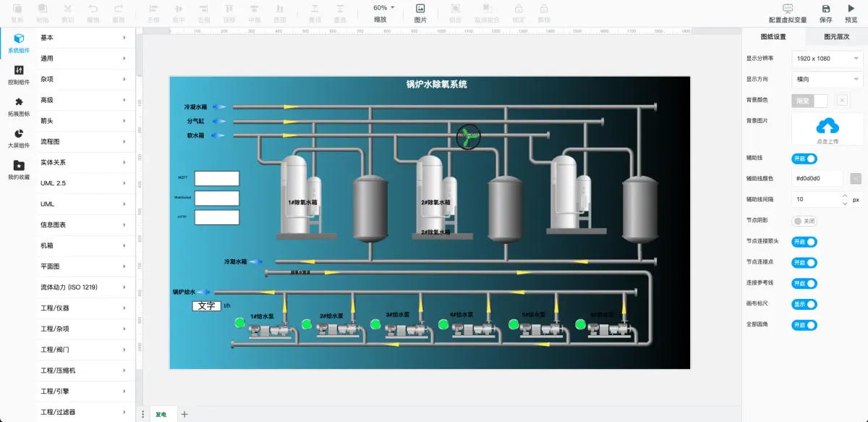The height and width of the screenshot is (422, 868).
Task: Click the redo (重做) arrow icon
Action: (119, 9)
